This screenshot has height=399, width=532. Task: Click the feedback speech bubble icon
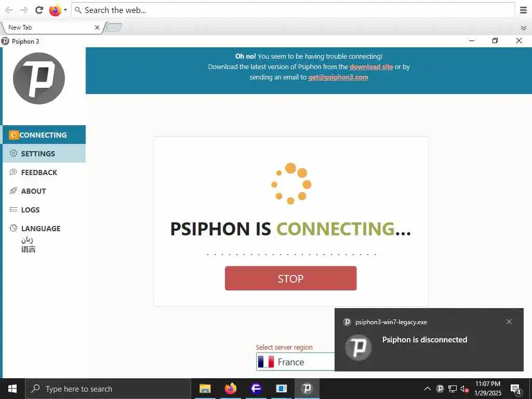pos(13,171)
